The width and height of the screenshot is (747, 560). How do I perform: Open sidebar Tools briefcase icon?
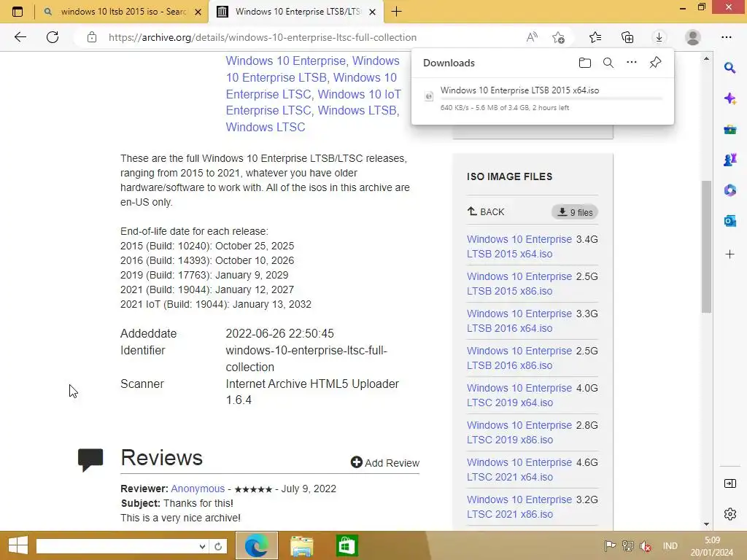pyautogui.click(x=729, y=129)
